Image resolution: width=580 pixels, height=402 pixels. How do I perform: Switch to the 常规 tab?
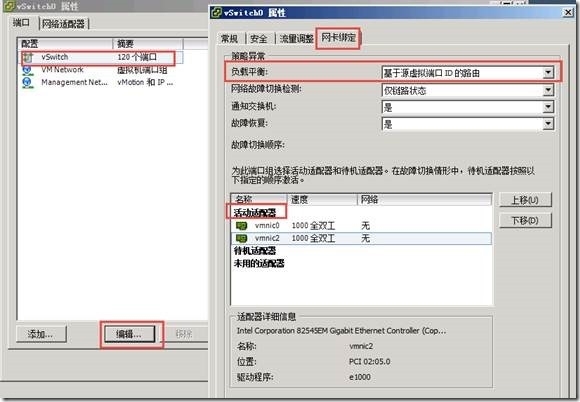[230, 38]
